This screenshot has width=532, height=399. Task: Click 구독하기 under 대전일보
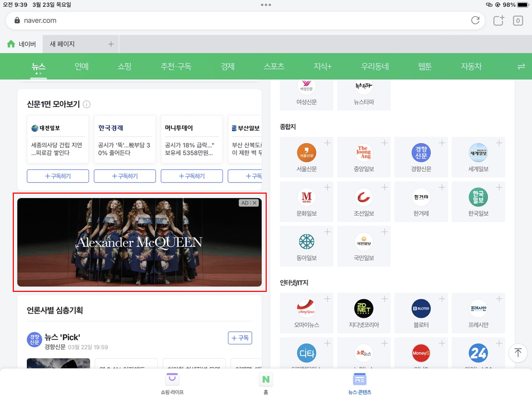tap(58, 176)
